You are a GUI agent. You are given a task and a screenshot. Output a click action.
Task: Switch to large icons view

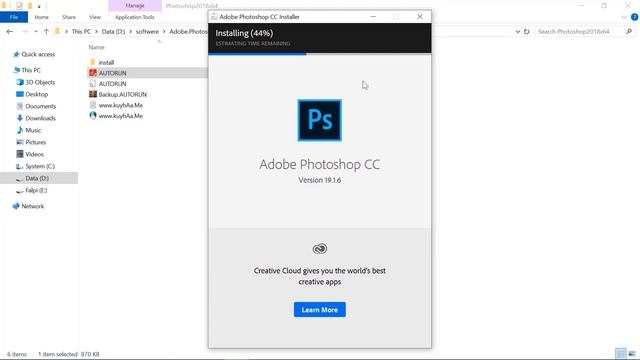(632, 353)
